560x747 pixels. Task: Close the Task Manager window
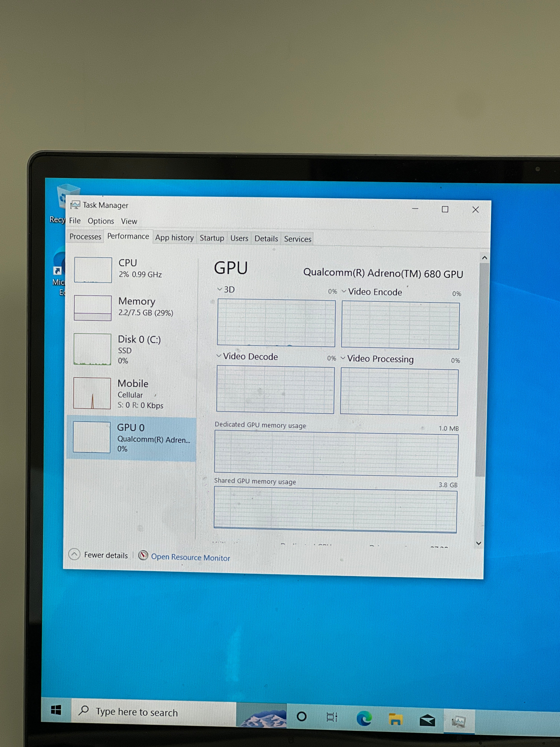(x=475, y=210)
